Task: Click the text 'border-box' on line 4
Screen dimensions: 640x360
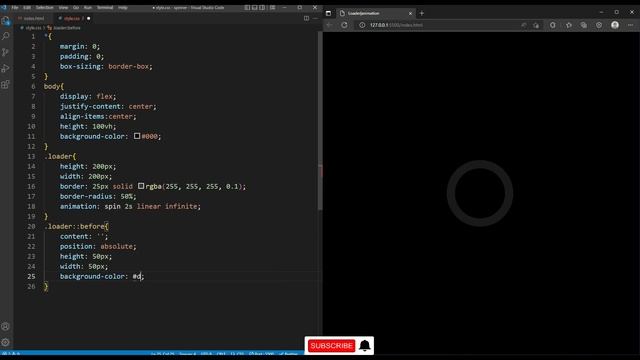Action: click(x=129, y=66)
